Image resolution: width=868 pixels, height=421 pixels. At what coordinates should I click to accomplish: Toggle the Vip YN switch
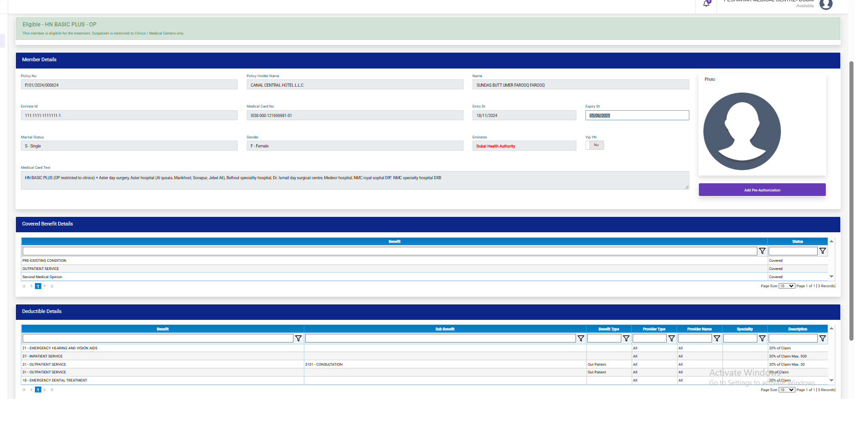(x=595, y=145)
